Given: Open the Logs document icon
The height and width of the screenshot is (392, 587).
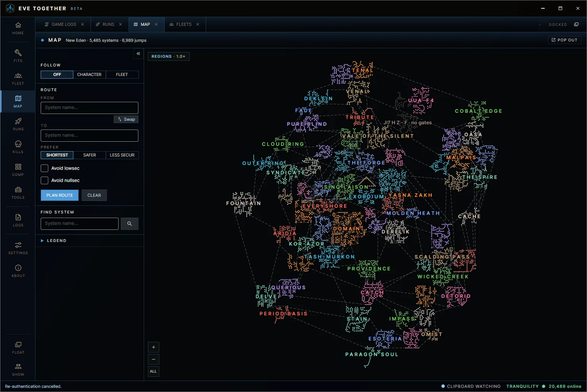Looking at the screenshot, I should pos(18,220).
